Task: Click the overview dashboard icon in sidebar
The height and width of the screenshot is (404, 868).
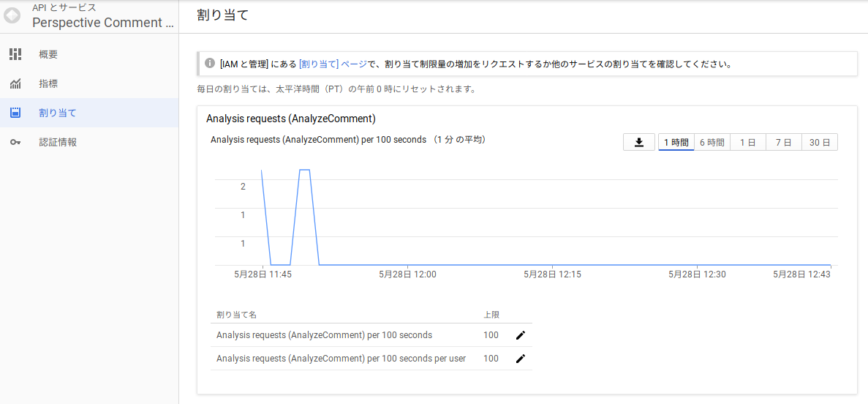Action: coord(15,54)
